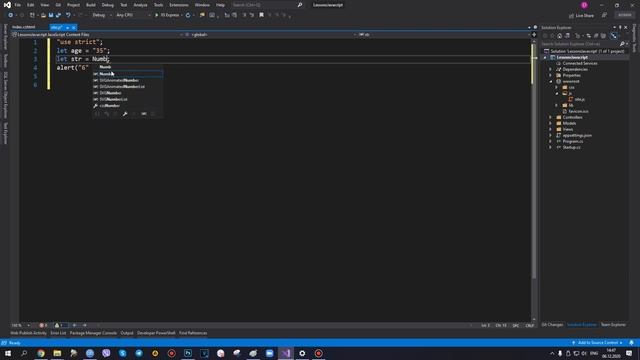This screenshot has height=360, width=640.
Task: Open the Tools menu
Action: 158,5
